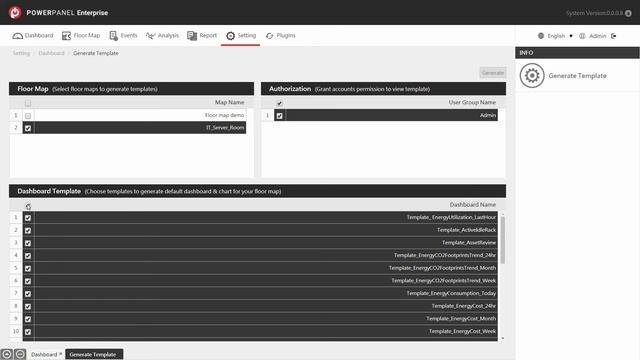
Task: Click the Setting breadcrumb link
Action: click(x=21, y=53)
